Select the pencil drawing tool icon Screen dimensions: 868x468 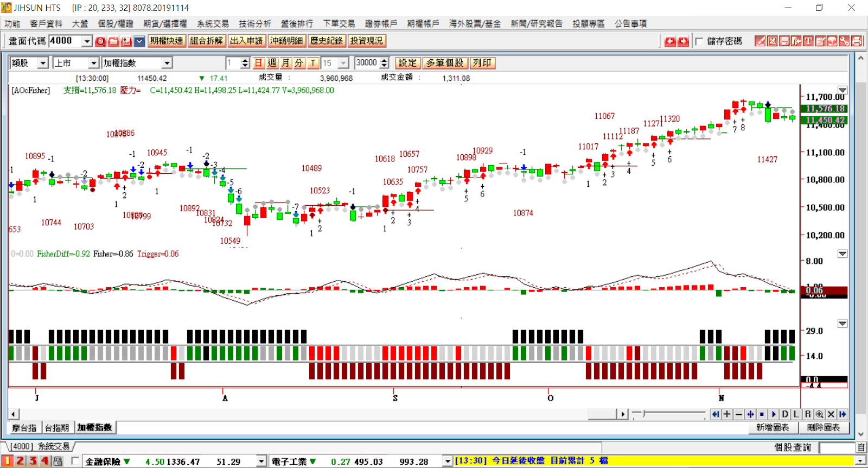point(760,41)
